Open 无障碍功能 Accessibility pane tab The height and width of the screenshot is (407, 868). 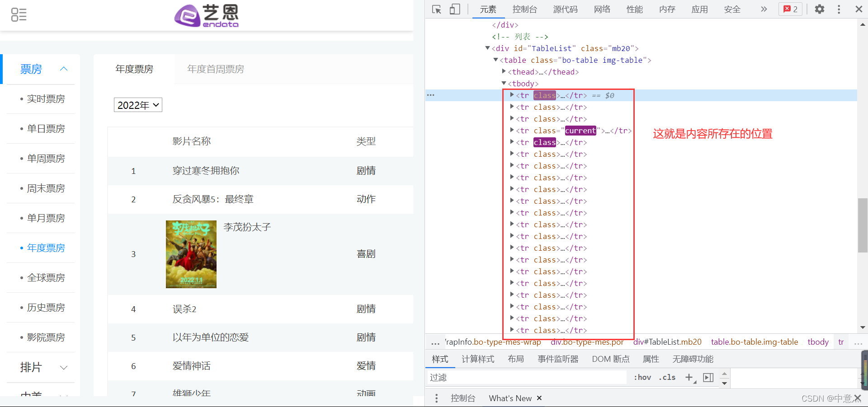693,359
